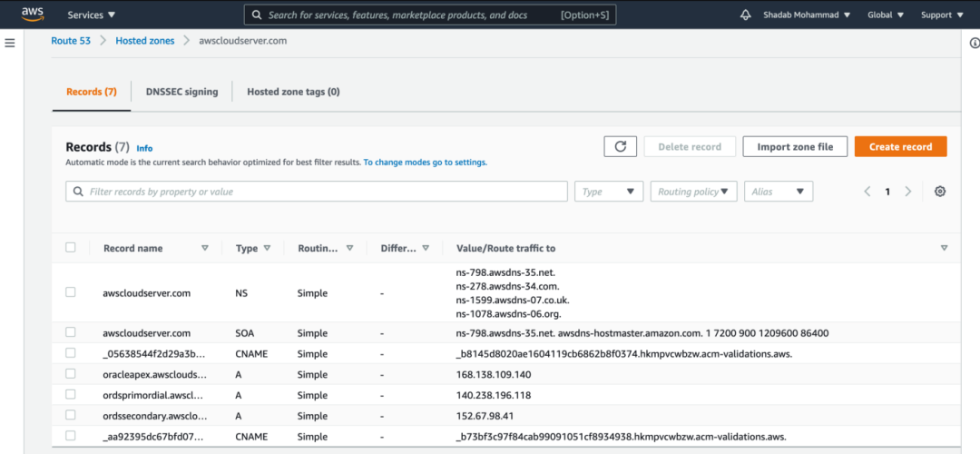Screen dimensions: 980x454
Task: Click the notifications bell icon
Action: (x=746, y=15)
